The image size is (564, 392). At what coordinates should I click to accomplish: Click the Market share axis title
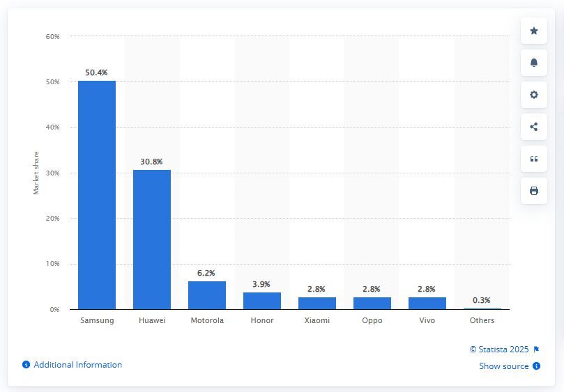(36, 173)
